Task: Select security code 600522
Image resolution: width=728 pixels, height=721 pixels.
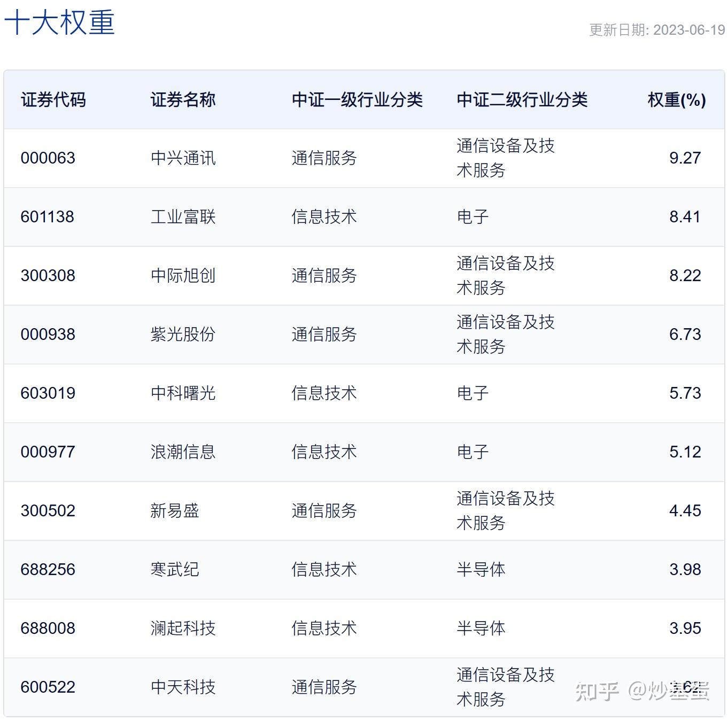Action: (x=48, y=687)
